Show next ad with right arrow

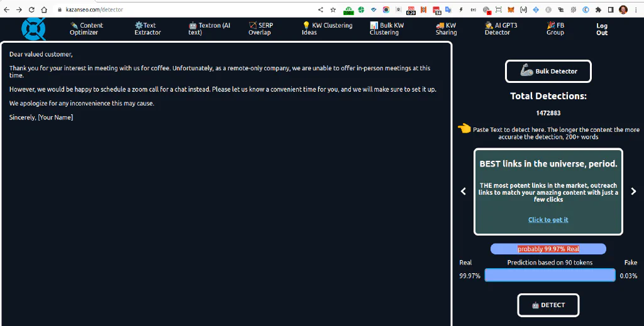633,191
